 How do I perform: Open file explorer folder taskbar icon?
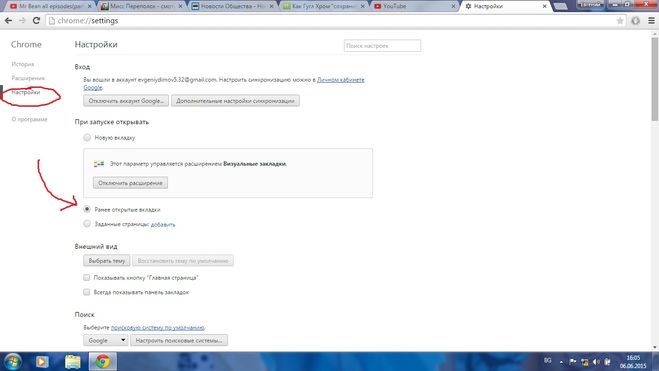[73, 361]
